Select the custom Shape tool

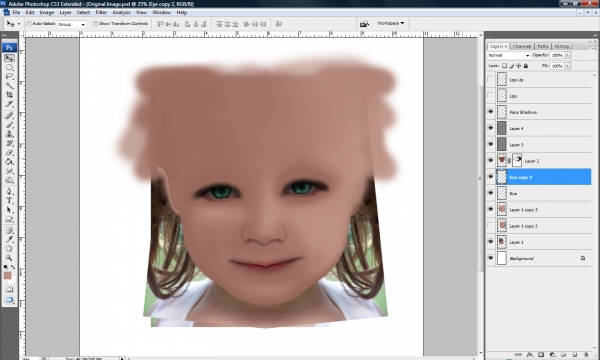coord(9,219)
